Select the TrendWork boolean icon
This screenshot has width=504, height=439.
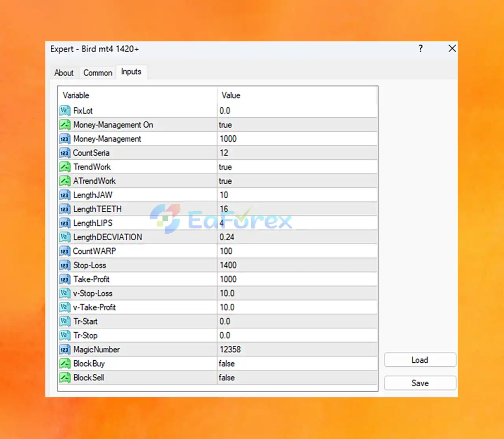click(65, 167)
